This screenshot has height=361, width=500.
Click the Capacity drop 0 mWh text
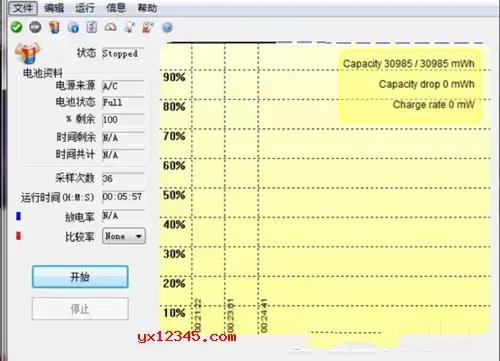427,84
